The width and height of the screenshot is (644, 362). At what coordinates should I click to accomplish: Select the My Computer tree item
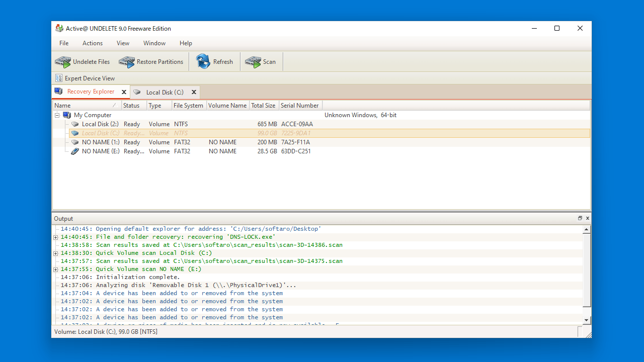93,115
